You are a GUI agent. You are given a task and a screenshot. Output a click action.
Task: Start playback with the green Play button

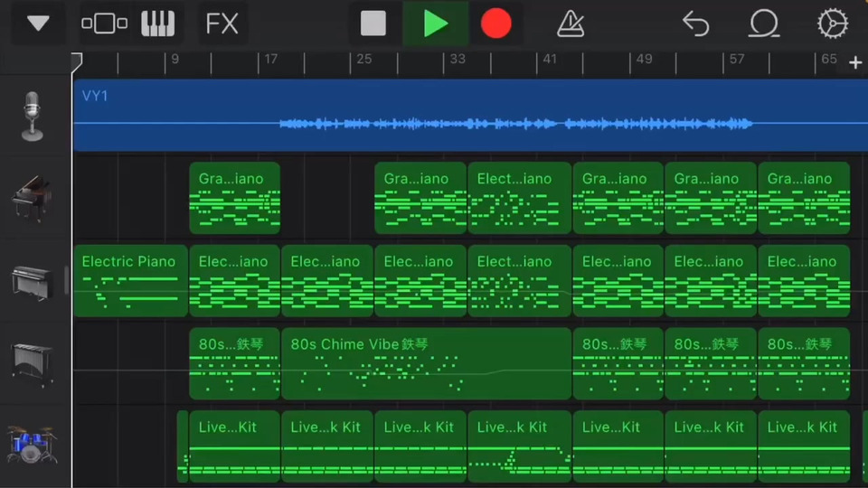click(x=436, y=23)
